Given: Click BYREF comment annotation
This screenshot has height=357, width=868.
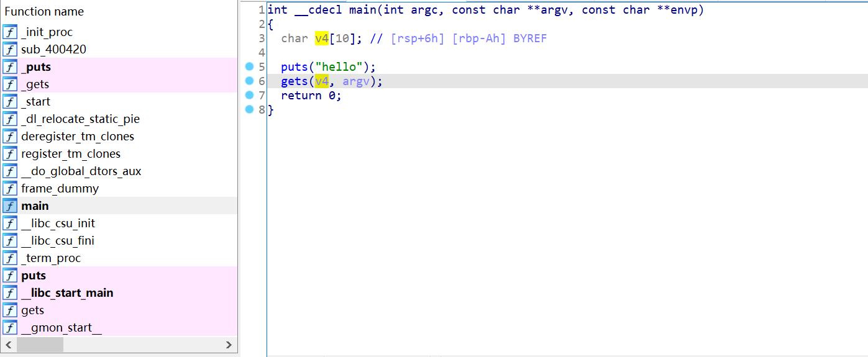Looking at the screenshot, I should coord(530,38).
